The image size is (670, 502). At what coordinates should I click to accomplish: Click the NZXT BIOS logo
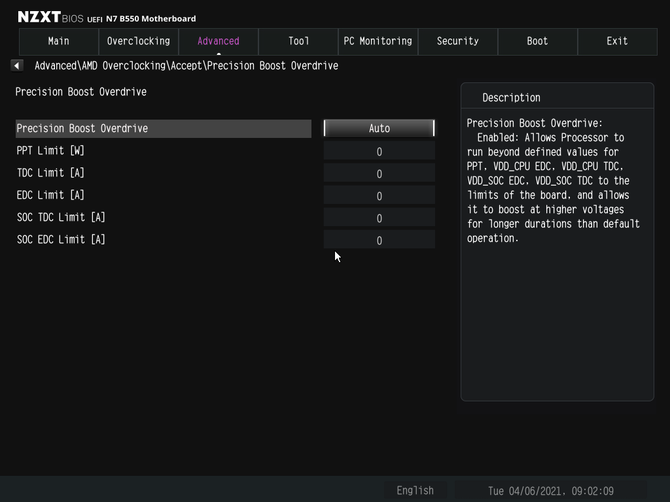50,18
